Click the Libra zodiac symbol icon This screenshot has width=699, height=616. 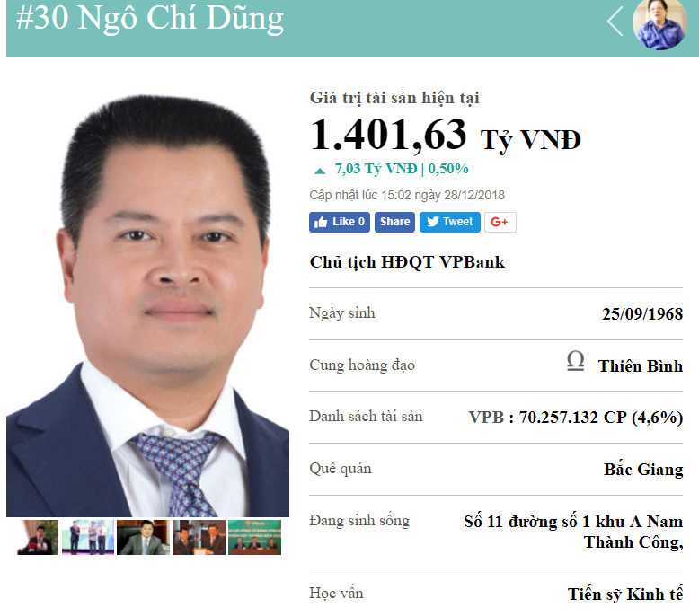[576, 360]
